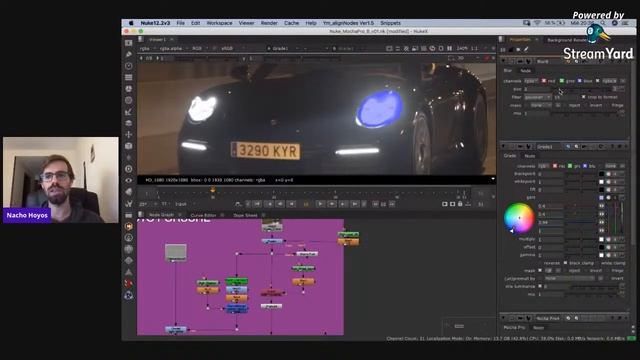This screenshot has width=640, height=360.
Task: Click the Apple menu icon
Action: click(x=131, y=23)
